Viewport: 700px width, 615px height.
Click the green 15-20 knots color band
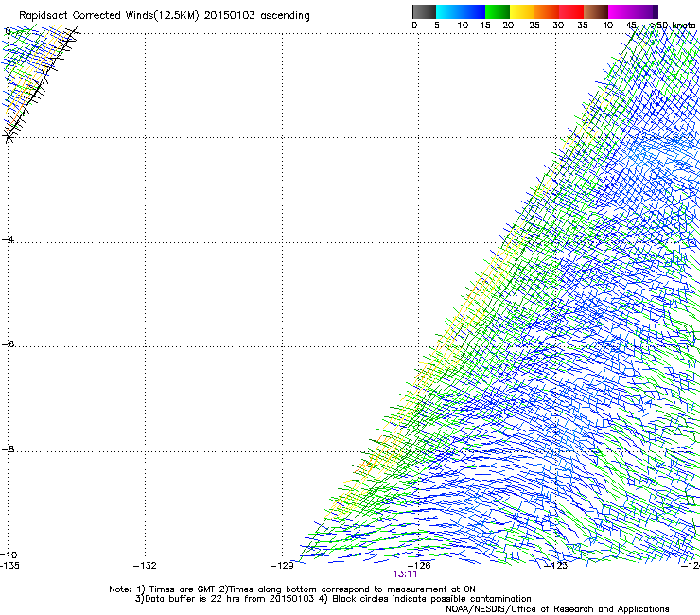click(x=498, y=11)
